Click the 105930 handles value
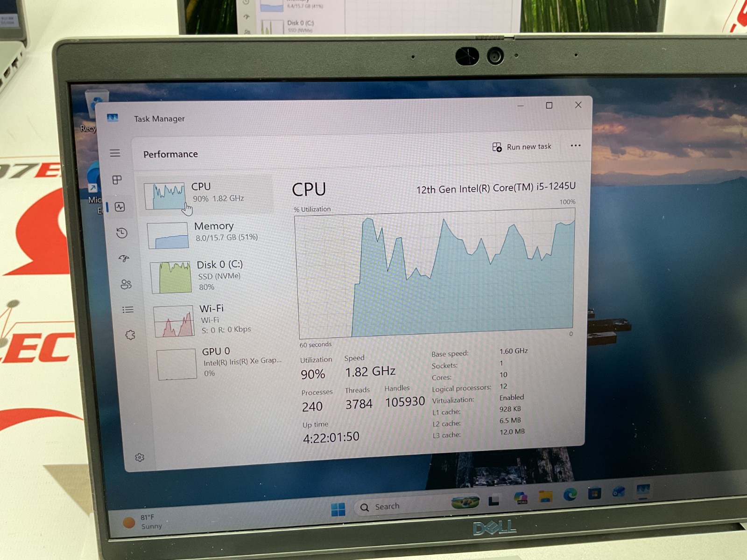Viewport: 747px width, 560px height. [x=405, y=402]
